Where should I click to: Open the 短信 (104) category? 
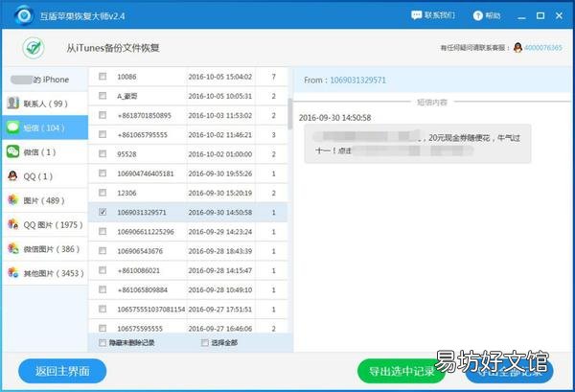click(45, 127)
